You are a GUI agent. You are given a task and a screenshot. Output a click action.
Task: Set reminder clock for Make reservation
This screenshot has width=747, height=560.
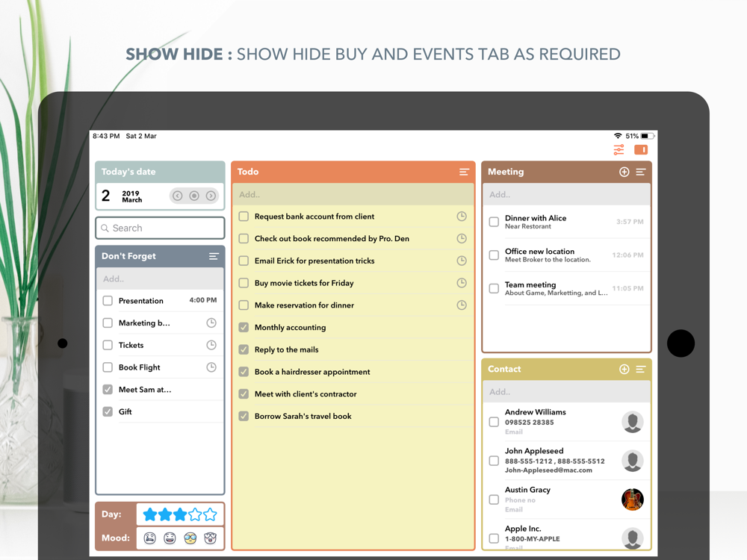[x=462, y=305]
